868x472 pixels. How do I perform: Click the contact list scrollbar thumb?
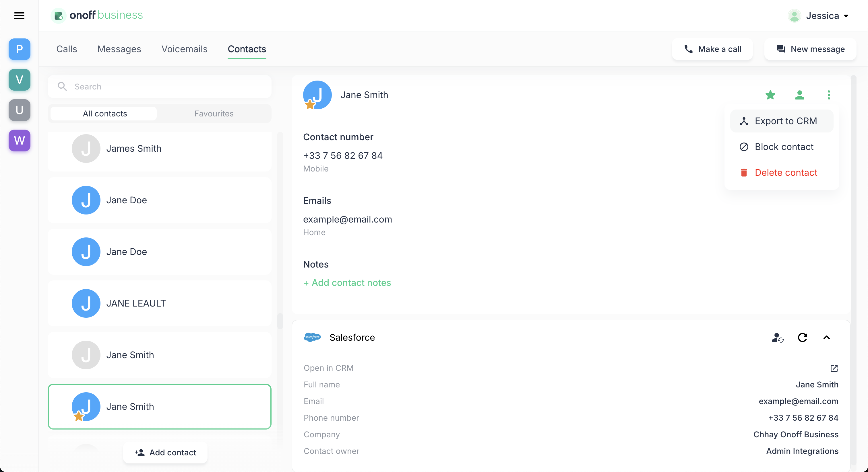point(280,321)
